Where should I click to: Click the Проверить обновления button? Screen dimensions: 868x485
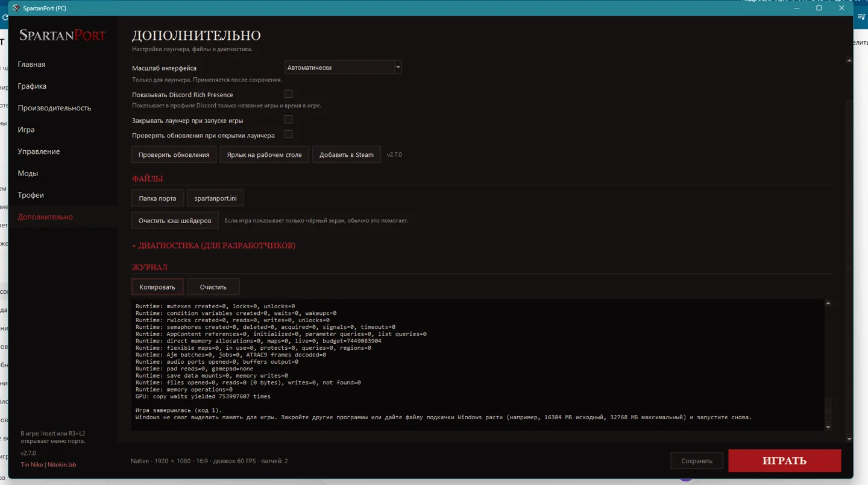(x=174, y=154)
